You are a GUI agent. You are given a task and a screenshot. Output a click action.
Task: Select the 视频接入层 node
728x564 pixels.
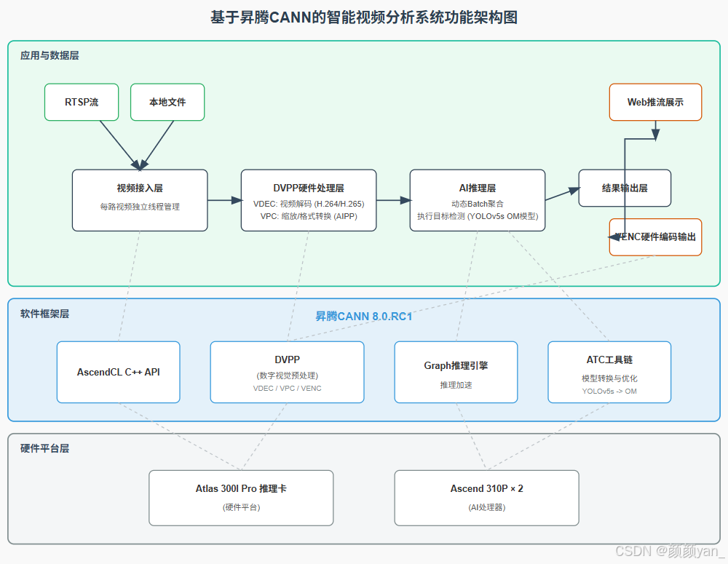[x=140, y=200]
